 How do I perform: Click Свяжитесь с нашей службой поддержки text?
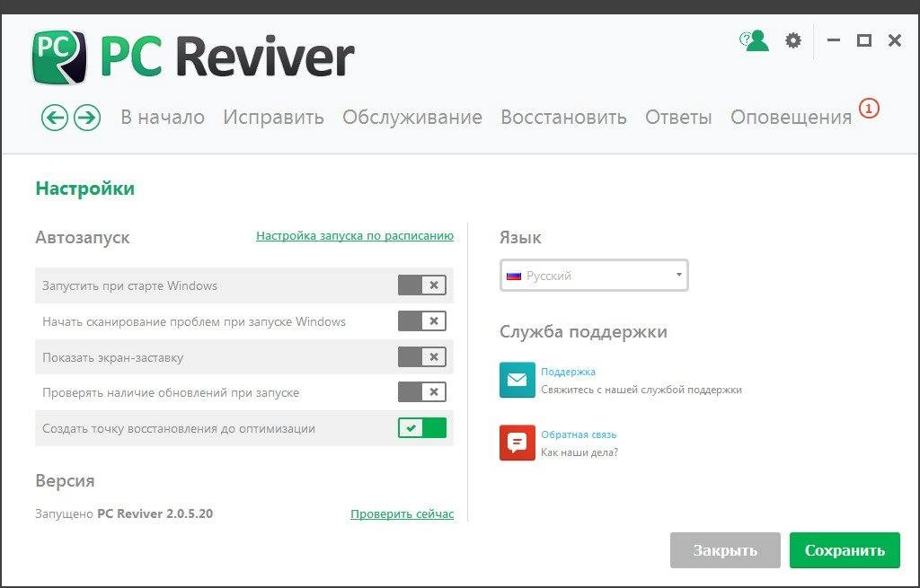[641, 390]
